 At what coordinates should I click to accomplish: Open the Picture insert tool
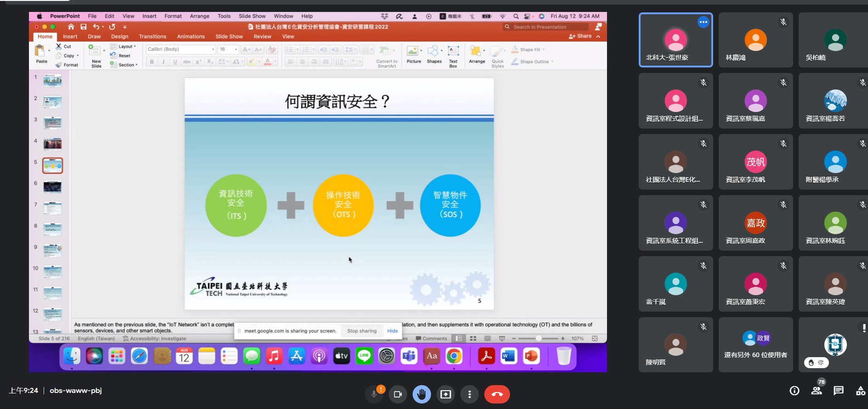point(414,55)
